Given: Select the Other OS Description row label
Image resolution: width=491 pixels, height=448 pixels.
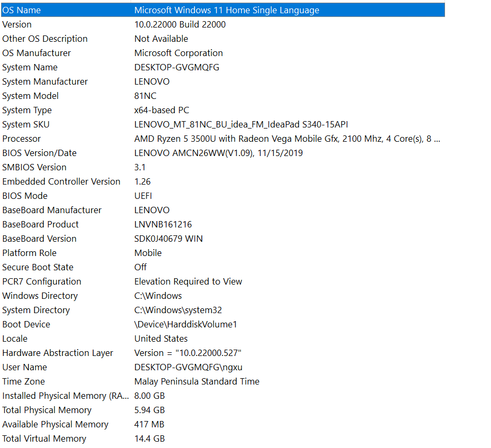Looking at the screenshot, I should pos(45,39).
